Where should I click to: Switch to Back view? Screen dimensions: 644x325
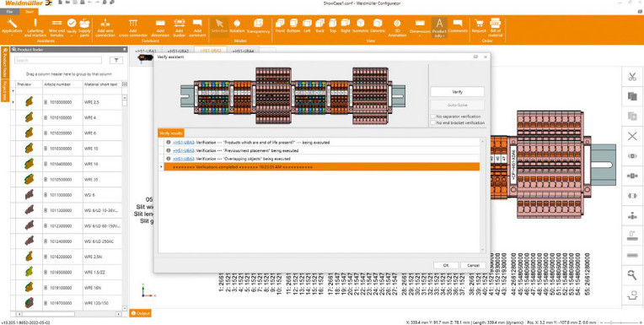(x=320, y=25)
